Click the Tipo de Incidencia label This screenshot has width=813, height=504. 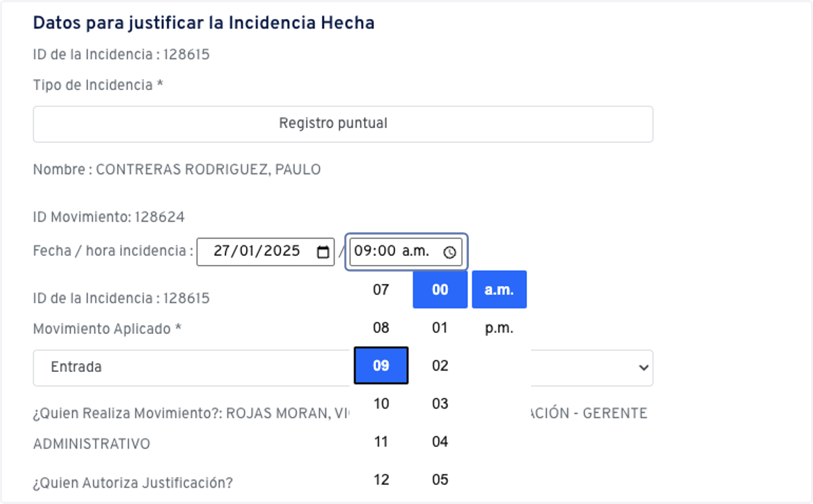(98, 85)
